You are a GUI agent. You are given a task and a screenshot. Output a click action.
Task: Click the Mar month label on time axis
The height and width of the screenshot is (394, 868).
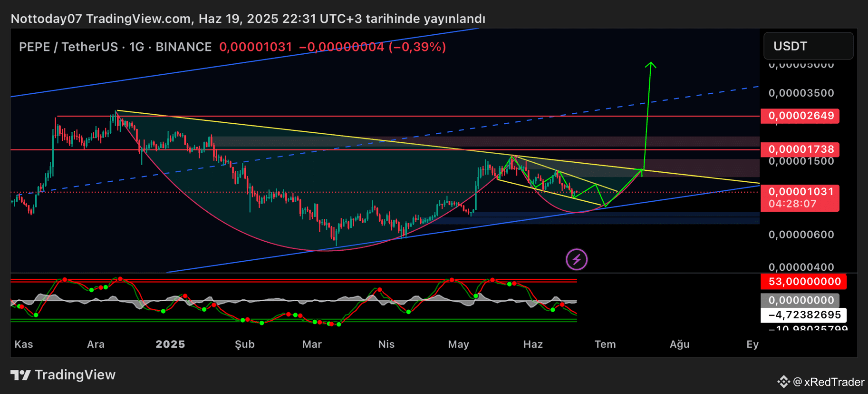coord(312,344)
